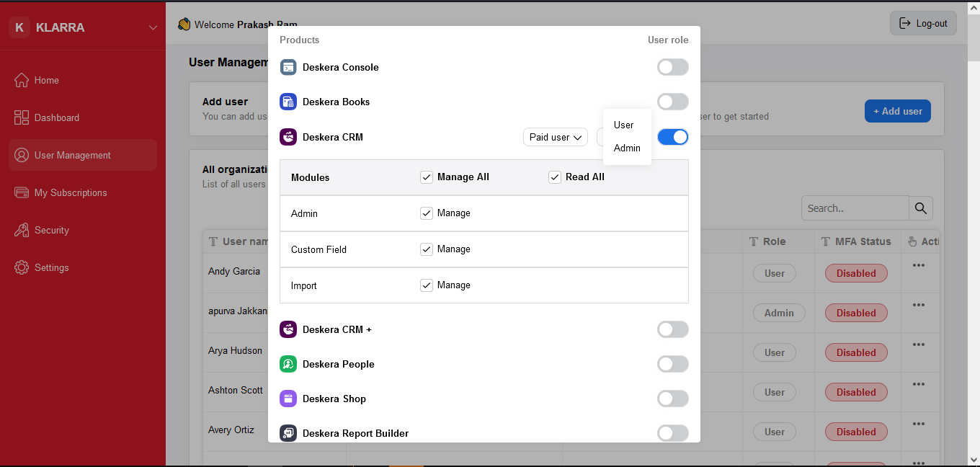Click the name Andy Garcia
This screenshot has width=980, height=467.
tap(234, 272)
